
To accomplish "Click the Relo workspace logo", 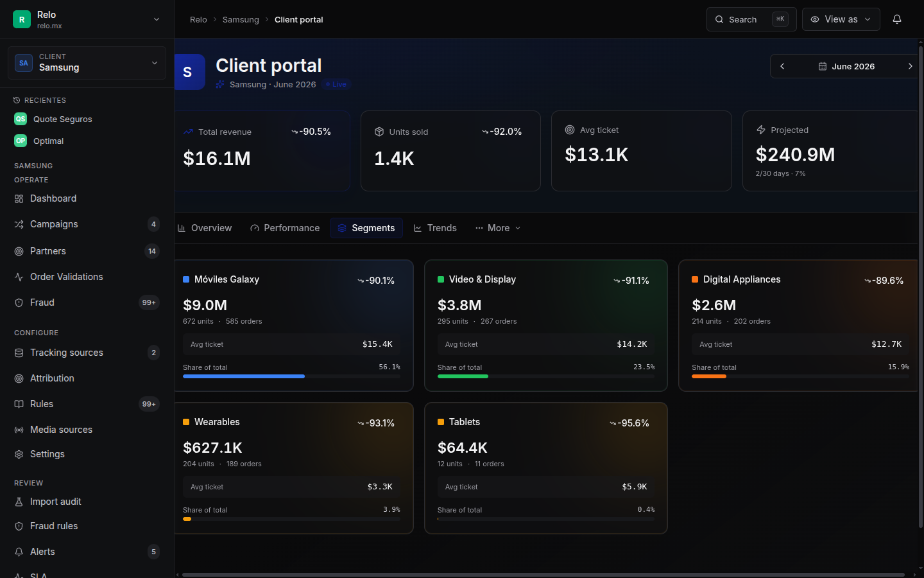I will point(22,19).
